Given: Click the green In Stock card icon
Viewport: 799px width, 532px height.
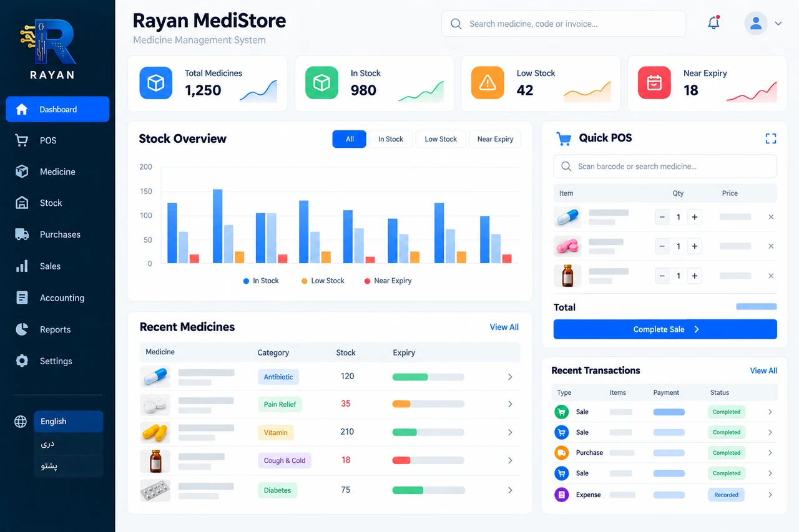Looking at the screenshot, I should tap(321, 83).
